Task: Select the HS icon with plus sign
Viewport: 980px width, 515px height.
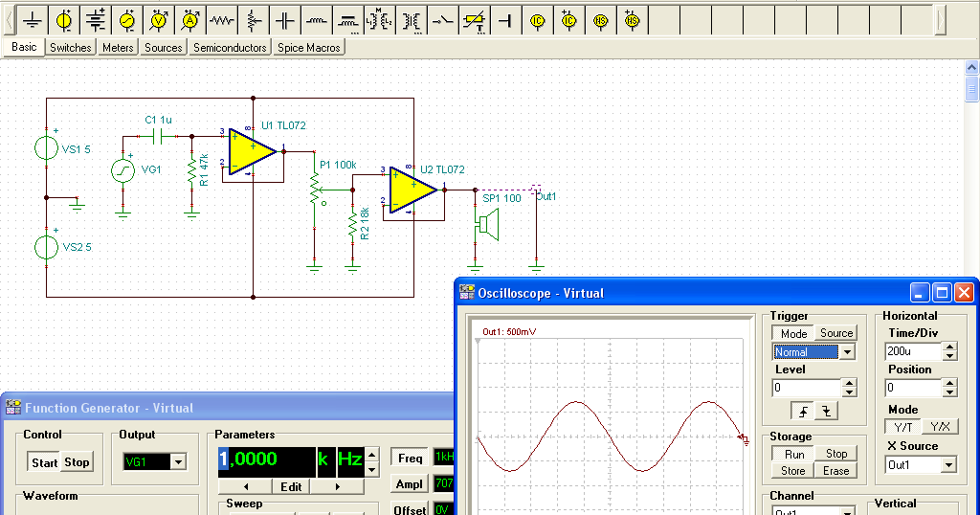Action: [x=632, y=20]
